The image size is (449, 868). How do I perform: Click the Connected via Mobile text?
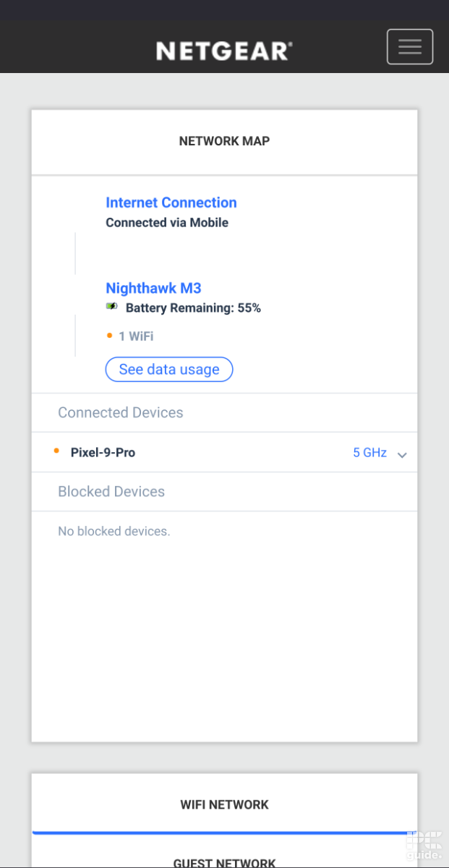point(168,222)
